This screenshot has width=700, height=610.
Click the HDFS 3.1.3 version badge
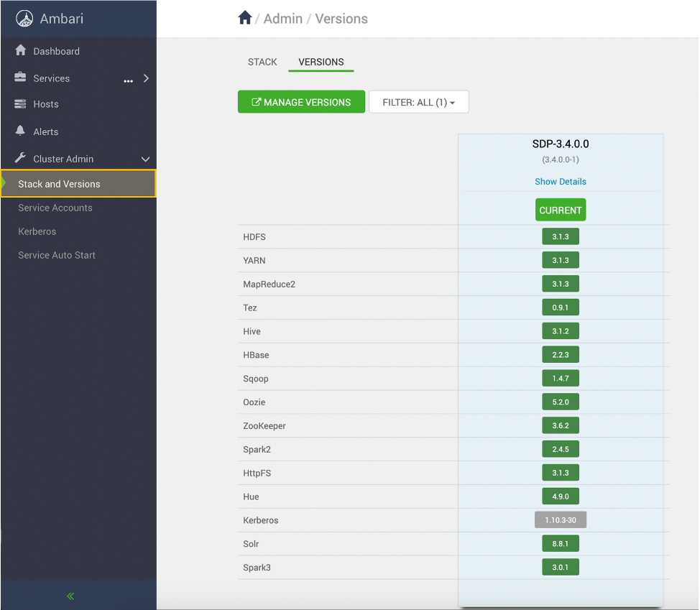[x=561, y=236]
